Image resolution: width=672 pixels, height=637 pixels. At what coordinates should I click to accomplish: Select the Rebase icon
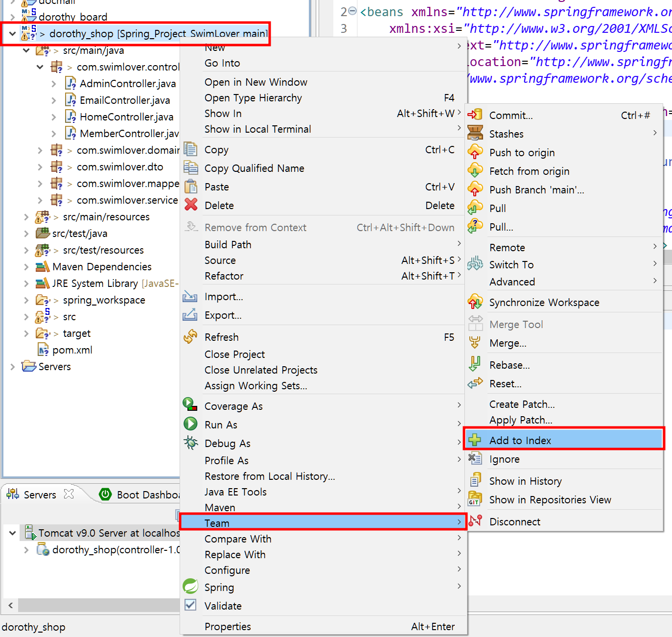[475, 364]
